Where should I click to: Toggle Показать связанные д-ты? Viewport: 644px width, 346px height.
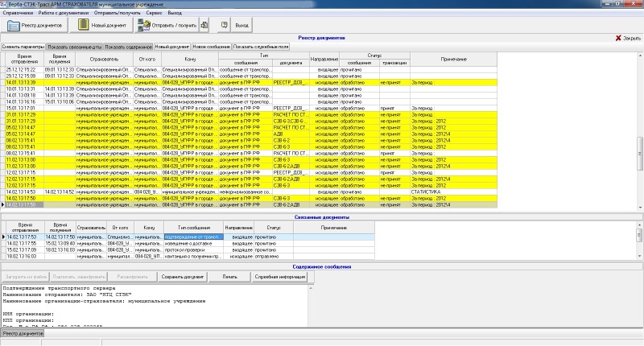pos(74,47)
